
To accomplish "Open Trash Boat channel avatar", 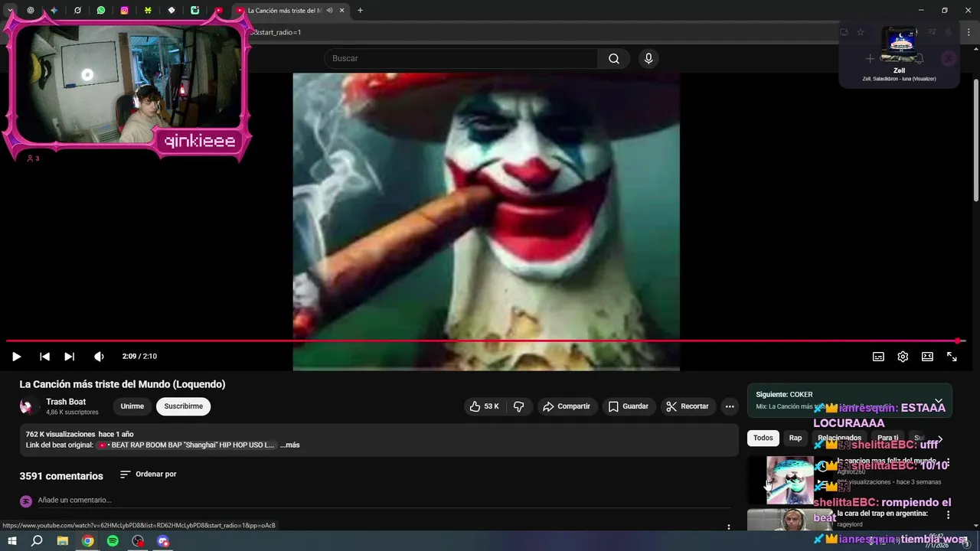I will 28,406.
